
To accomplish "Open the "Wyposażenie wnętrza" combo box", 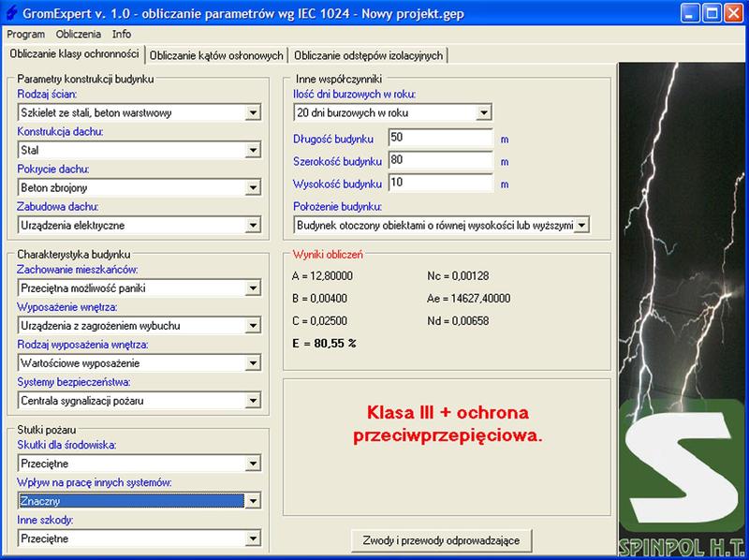I will (x=253, y=326).
